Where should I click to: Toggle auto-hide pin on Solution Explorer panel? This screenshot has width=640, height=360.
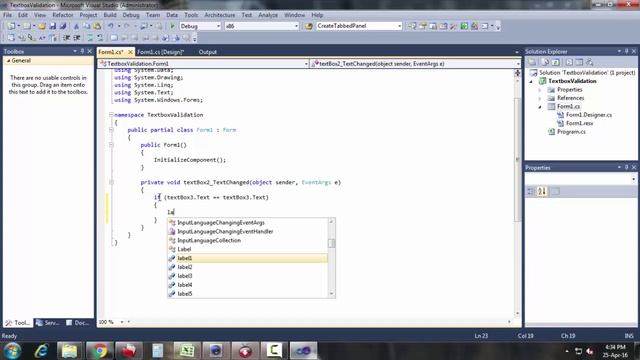(x=627, y=51)
